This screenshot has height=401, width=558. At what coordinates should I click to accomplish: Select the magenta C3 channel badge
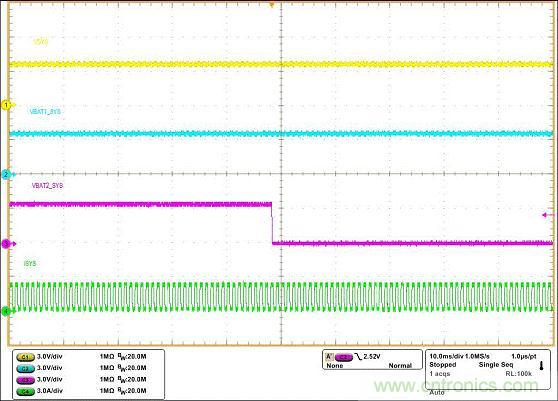(x=25, y=380)
